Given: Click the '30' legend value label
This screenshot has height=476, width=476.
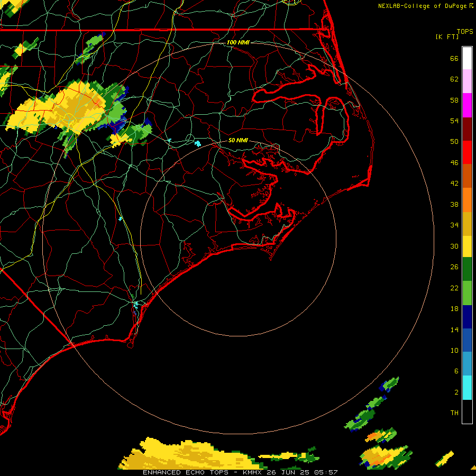Looking at the screenshot, I should click(454, 246).
